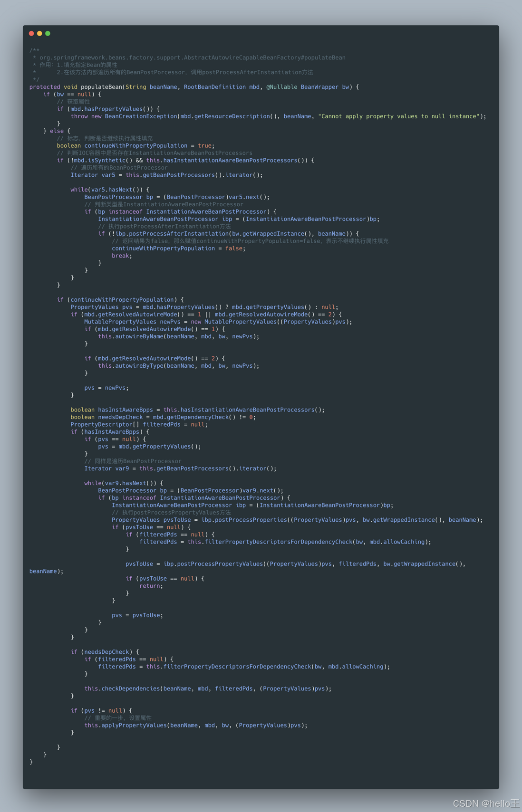
Task: Click the comment line ending with '#populateBean'
Action: tap(189, 57)
